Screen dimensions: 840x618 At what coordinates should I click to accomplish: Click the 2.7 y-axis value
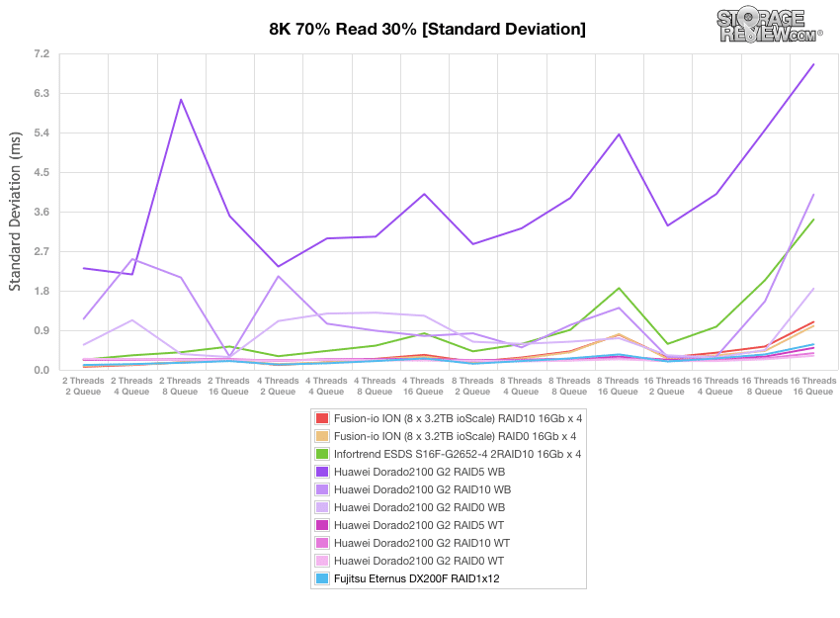42,251
